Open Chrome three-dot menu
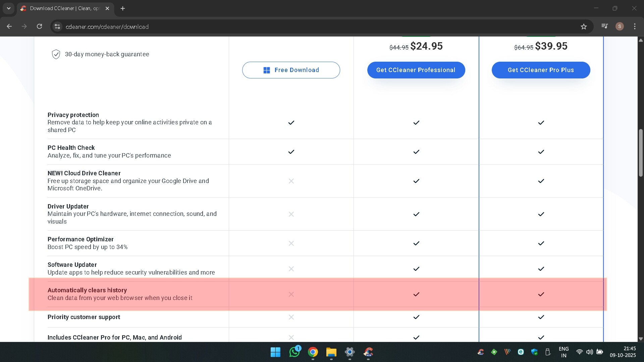Screen dimensions: 644x362 [635, 26]
